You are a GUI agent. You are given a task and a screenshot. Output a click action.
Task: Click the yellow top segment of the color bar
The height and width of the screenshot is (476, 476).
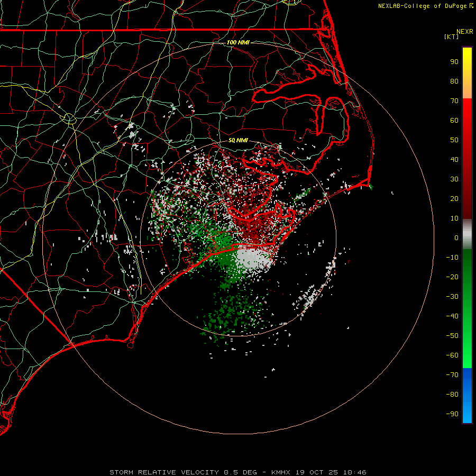coord(467,73)
